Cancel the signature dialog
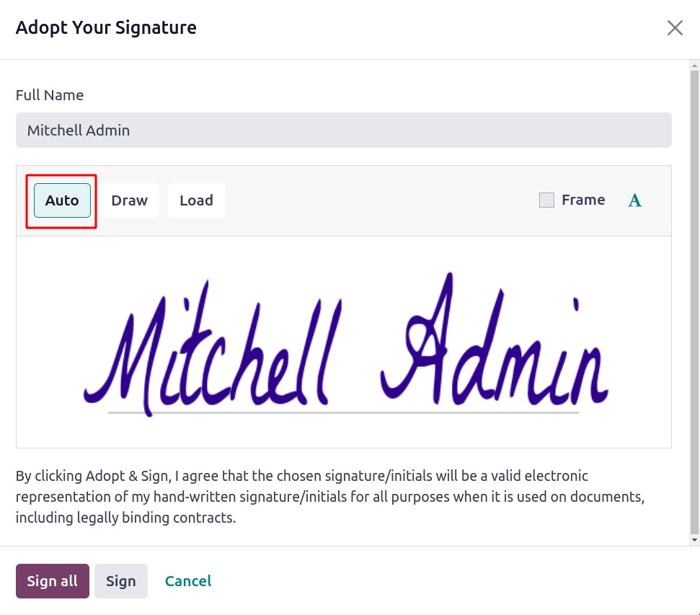This screenshot has width=700, height=615. [188, 581]
